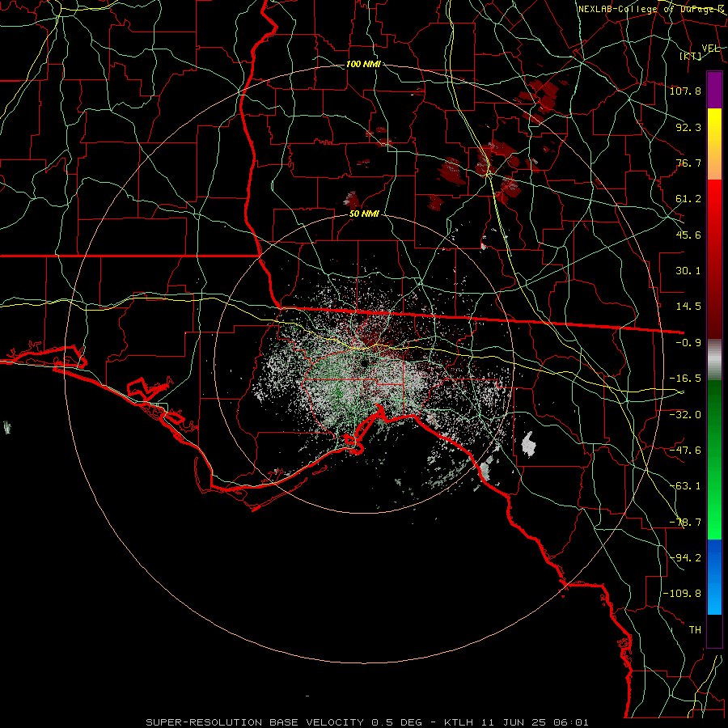Click the 14.5 value on velocity scale
728x728 pixels.
pyautogui.click(x=688, y=307)
